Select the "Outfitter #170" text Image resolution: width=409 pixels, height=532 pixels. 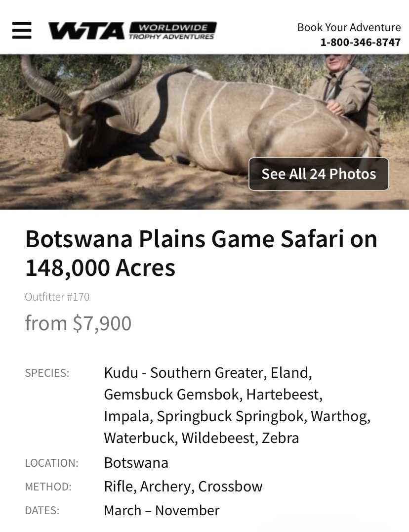pos(57,297)
